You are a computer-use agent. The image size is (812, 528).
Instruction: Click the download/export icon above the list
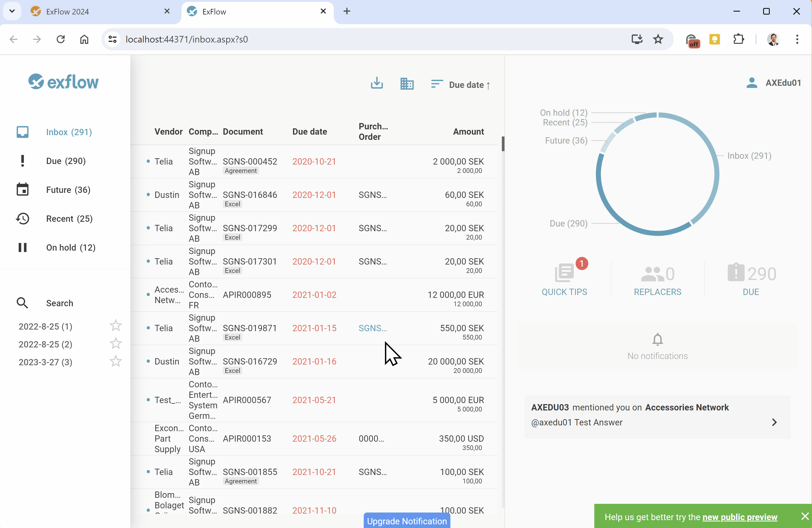point(377,83)
